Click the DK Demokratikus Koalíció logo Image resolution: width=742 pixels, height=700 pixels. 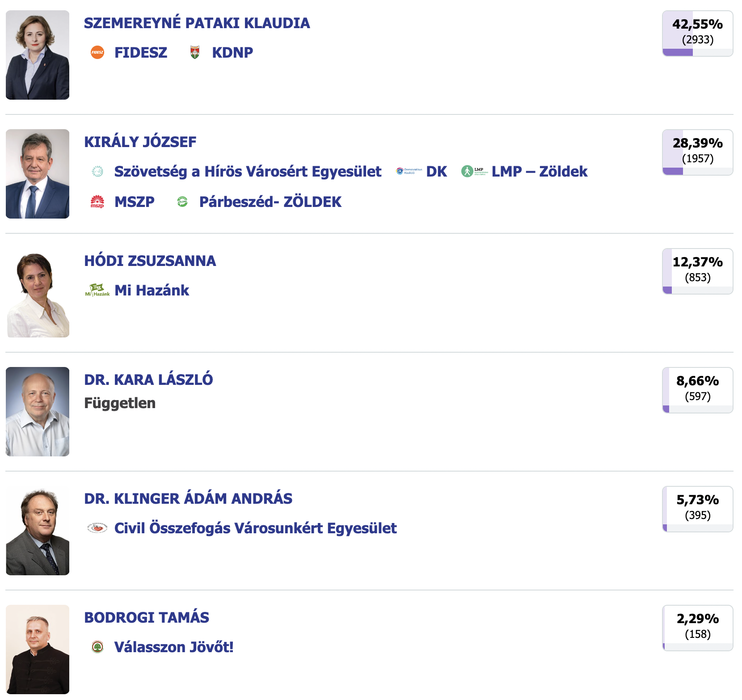[x=409, y=171]
